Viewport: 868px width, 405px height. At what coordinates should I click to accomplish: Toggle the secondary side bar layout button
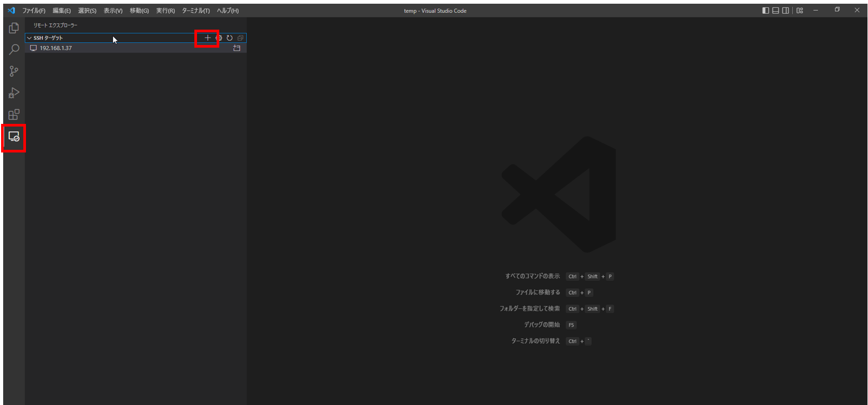(x=785, y=11)
